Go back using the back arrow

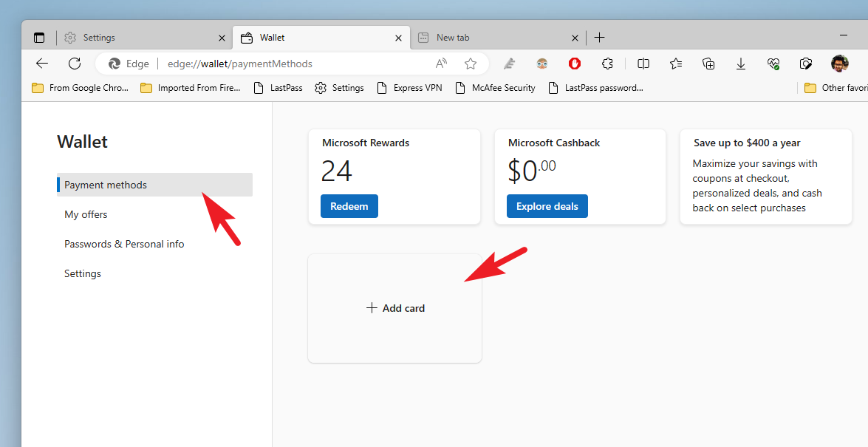click(x=42, y=64)
